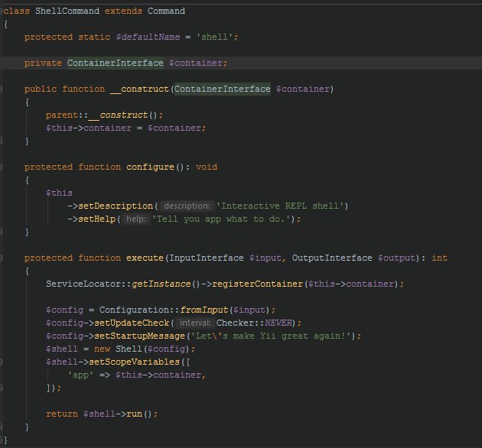Screen dimensions: 482x448
Task: Click the 'app' array key
Action: pos(80,375)
